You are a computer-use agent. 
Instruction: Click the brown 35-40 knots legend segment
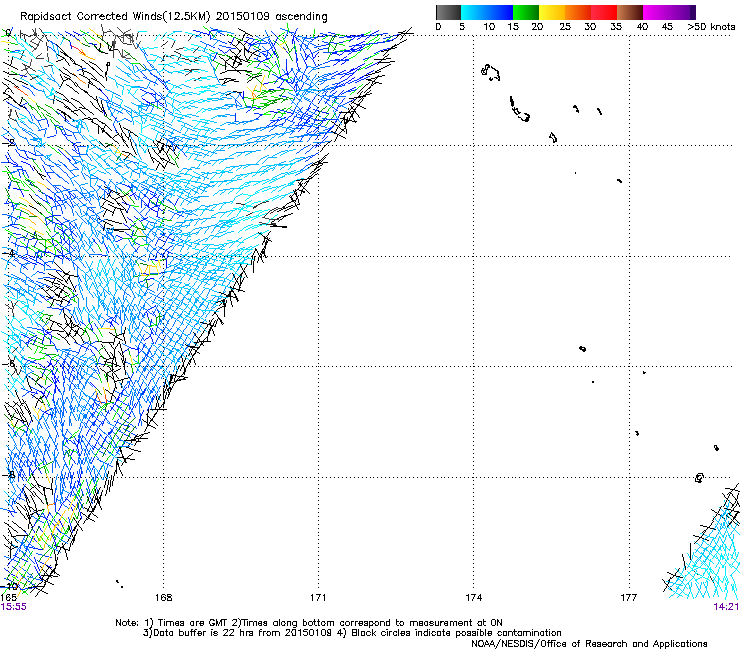click(x=630, y=12)
